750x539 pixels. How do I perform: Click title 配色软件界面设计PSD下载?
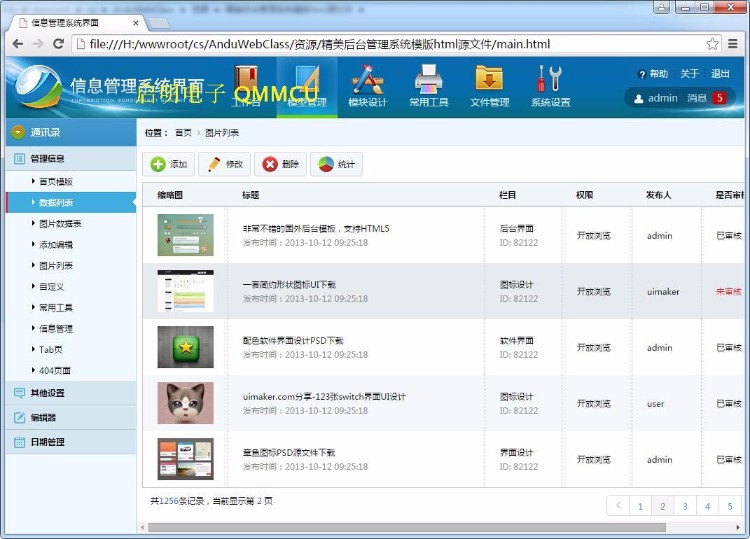(293, 341)
